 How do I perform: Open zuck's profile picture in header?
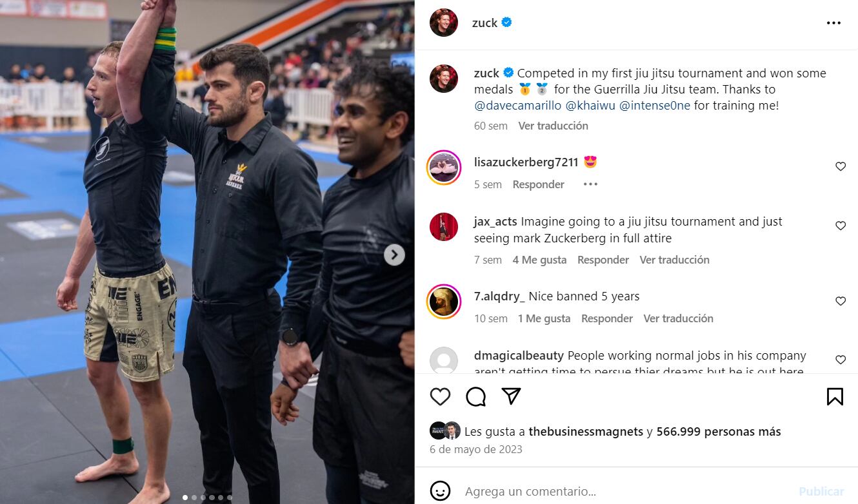(x=444, y=23)
